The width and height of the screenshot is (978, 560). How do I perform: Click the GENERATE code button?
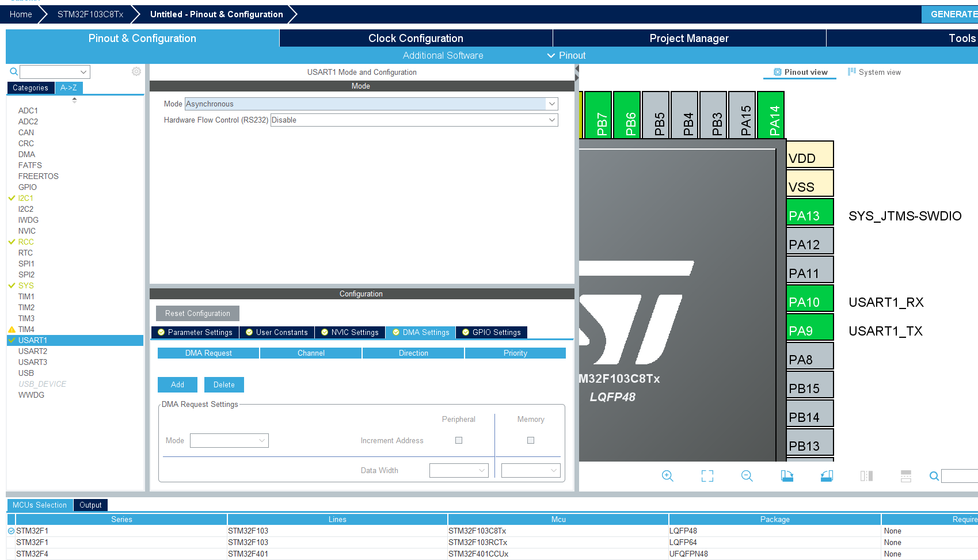click(x=950, y=14)
